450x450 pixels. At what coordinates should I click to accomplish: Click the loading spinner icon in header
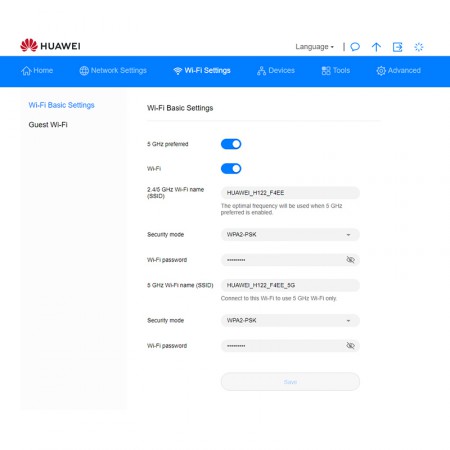point(419,47)
